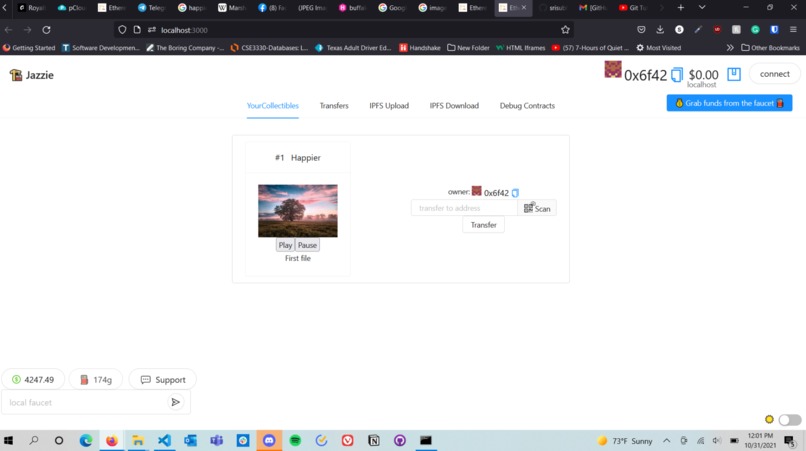Open a new browser tab
Viewport: 806px width, 451px height.
tap(681, 8)
